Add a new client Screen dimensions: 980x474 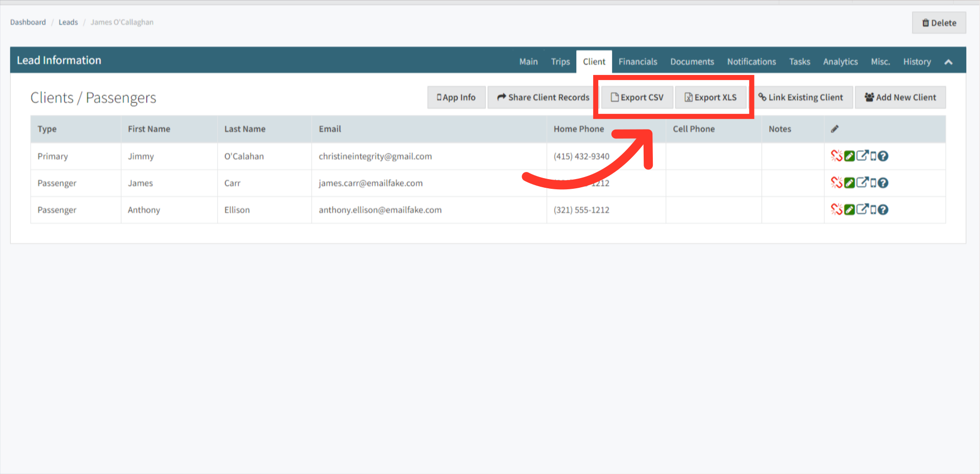coord(900,97)
